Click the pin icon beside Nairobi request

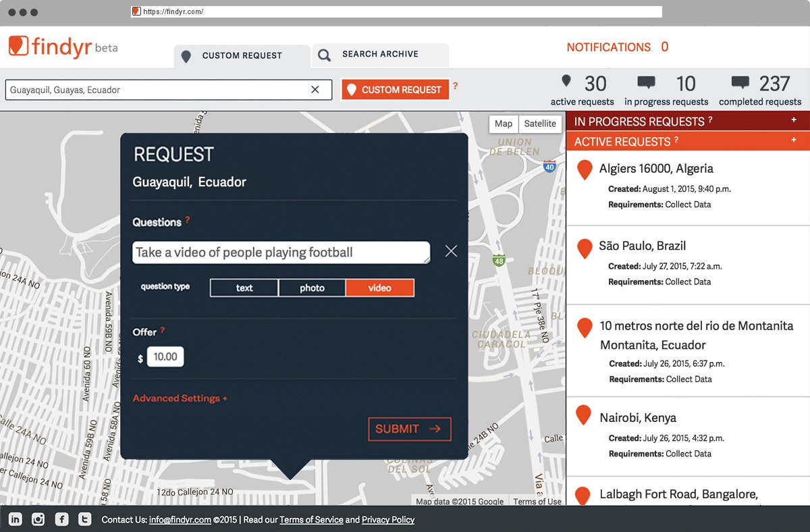pyautogui.click(x=585, y=415)
